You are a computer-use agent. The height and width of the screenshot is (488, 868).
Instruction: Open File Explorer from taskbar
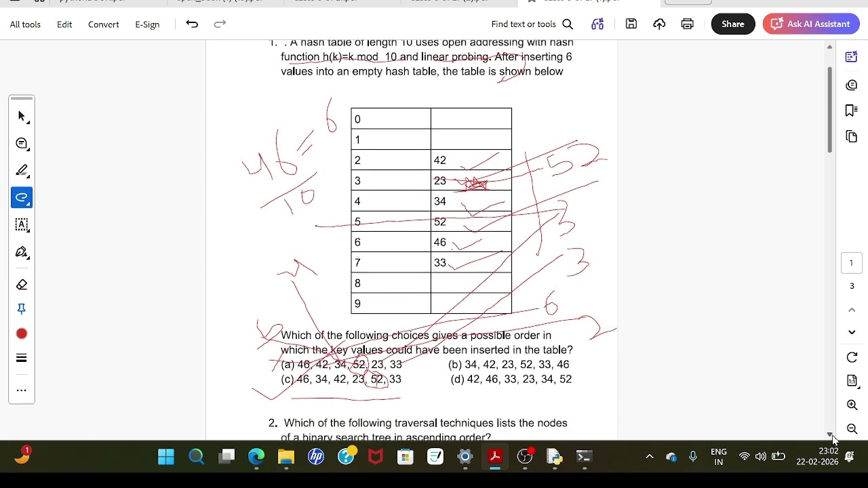click(286, 457)
